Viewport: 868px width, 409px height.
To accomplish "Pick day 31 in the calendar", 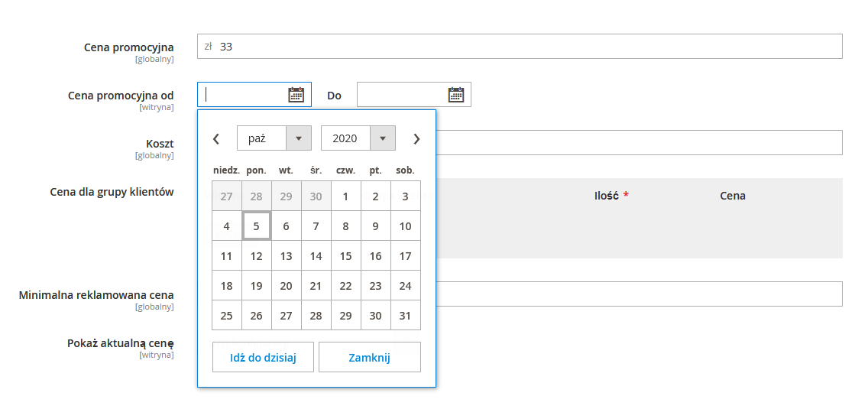I will coord(406,315).
